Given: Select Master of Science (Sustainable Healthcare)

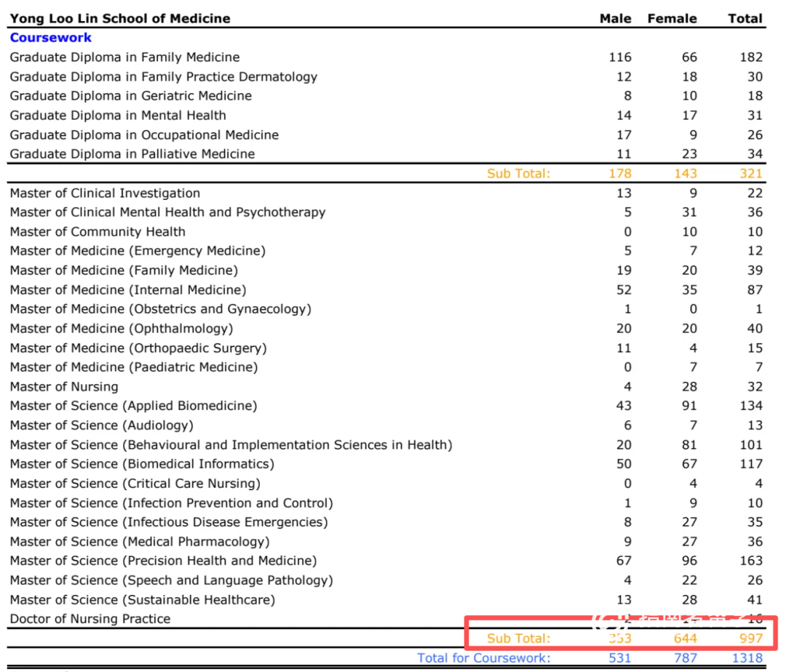Looking at the screenshot, I should click(x=143, y=600).
